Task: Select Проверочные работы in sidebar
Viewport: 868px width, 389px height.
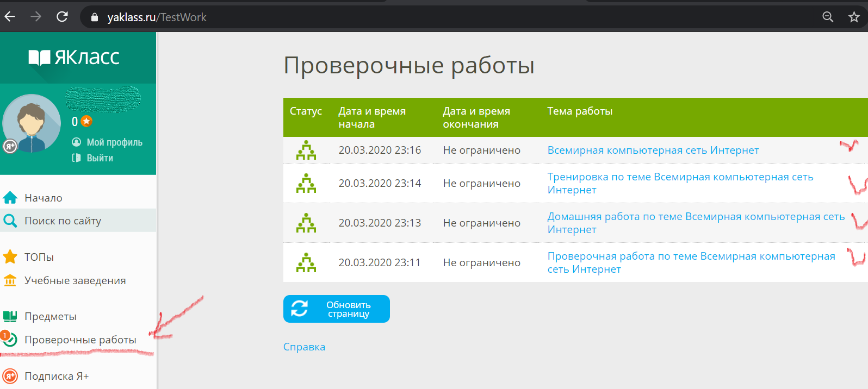Action: pyautogui.click(x=80, y=340)
